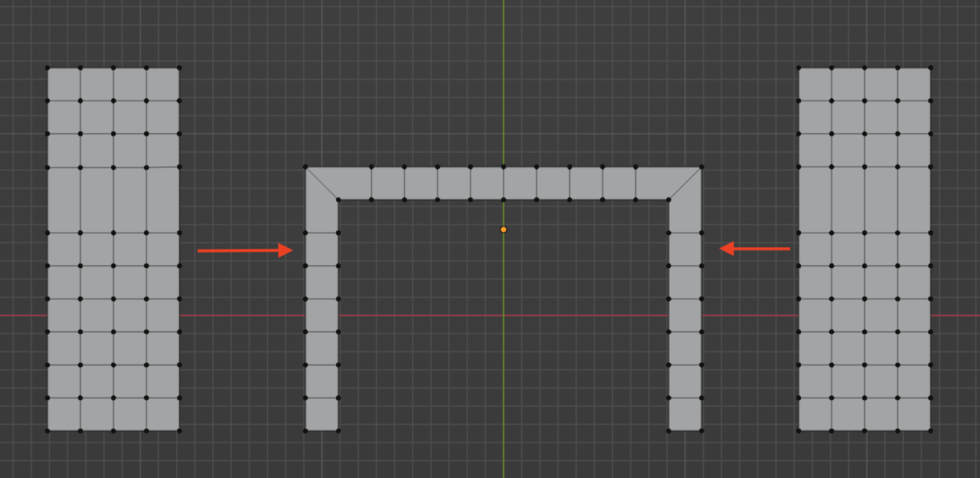
Task: Select outer bottom vertex of arch's right leg
Action: click(x=701, y=431)
